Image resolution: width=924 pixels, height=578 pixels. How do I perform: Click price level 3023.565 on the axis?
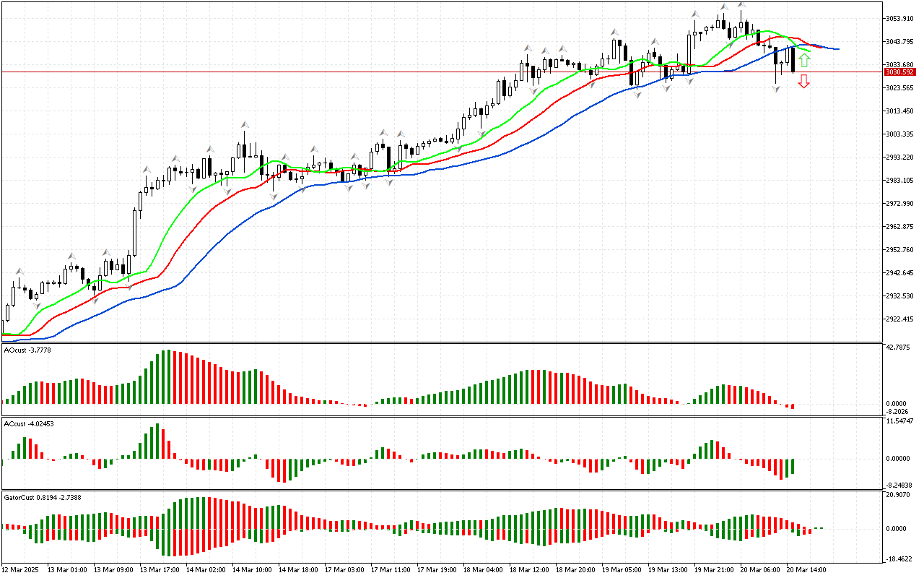pyautogui.click(x=901, y=87)
